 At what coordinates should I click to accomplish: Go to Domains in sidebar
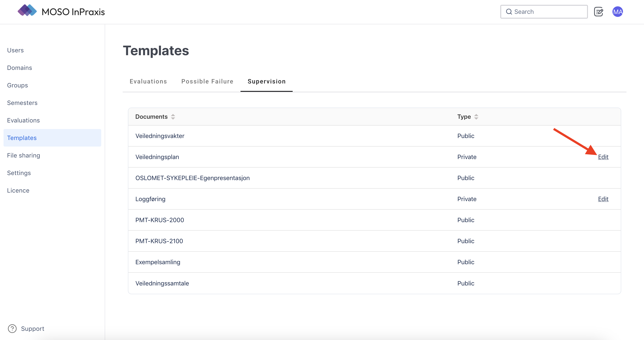click(x=19, y=68)
